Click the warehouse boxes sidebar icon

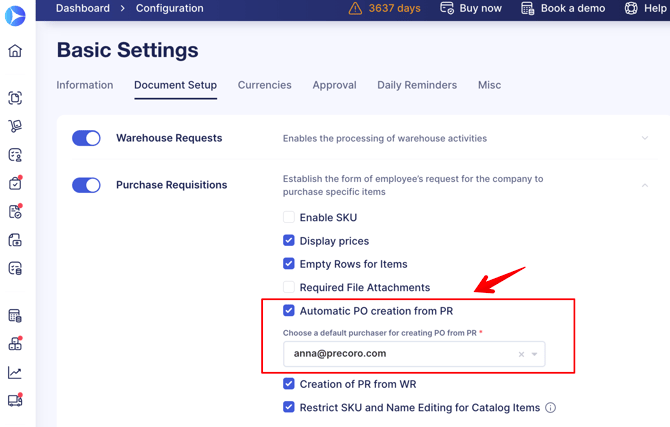15,344
